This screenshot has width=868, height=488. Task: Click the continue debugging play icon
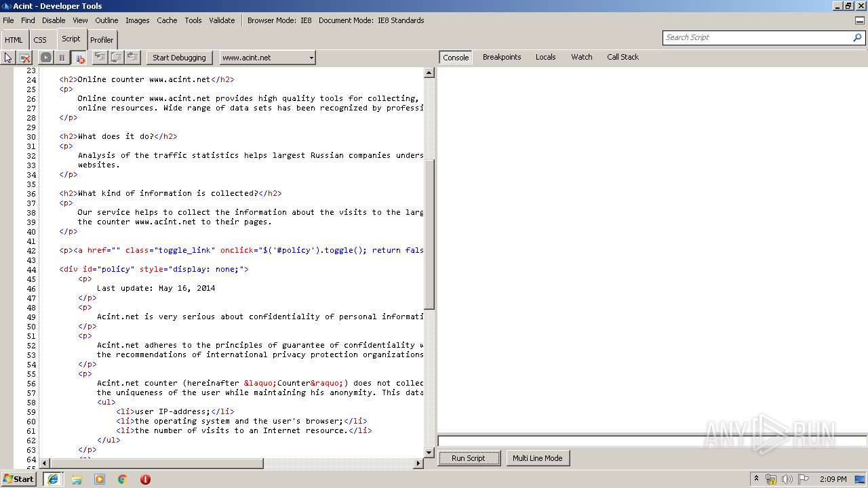45,58
